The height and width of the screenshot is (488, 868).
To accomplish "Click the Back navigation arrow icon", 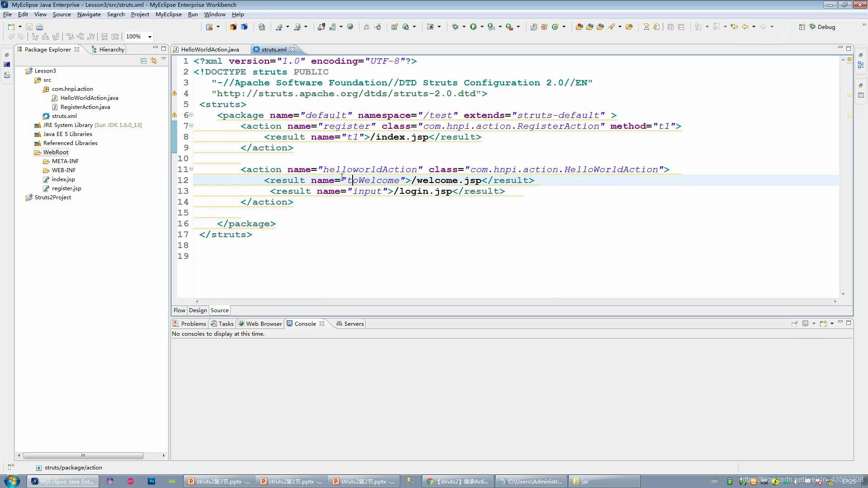I will 745,27.
